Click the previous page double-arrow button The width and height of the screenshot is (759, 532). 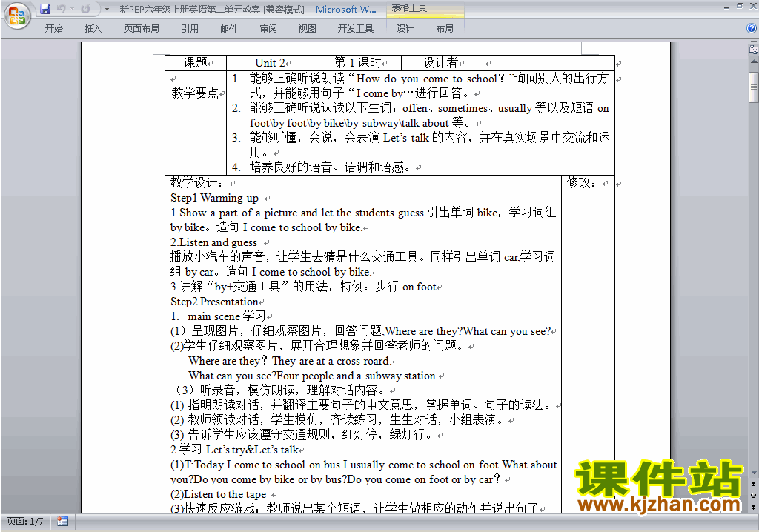tap(753, 484)
